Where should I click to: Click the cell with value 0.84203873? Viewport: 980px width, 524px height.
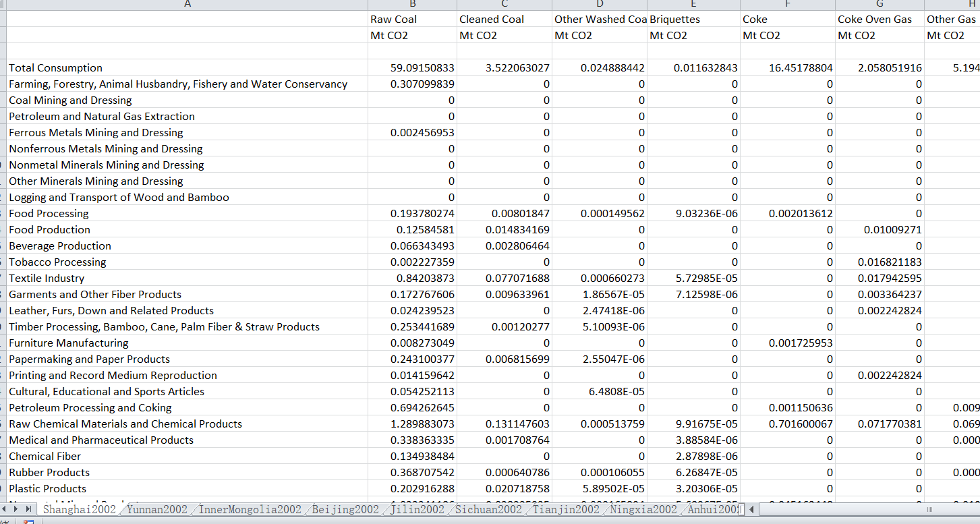point(413,278)
